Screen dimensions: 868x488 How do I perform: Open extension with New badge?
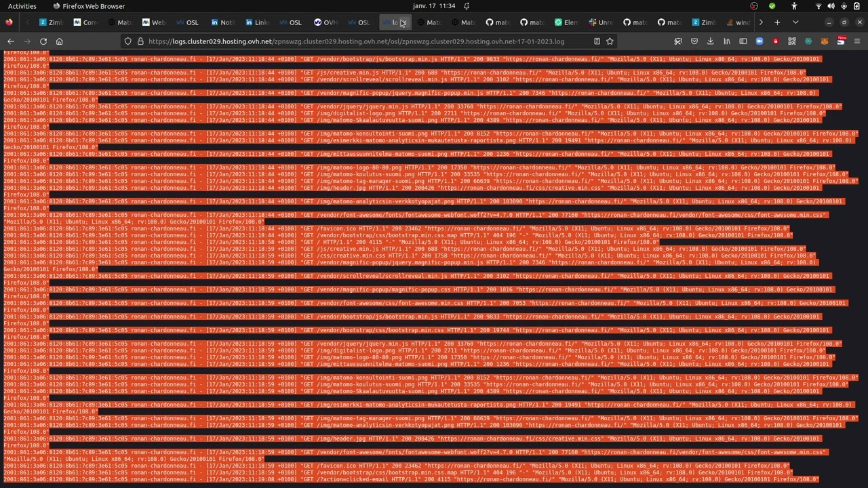tap(841, 41)
